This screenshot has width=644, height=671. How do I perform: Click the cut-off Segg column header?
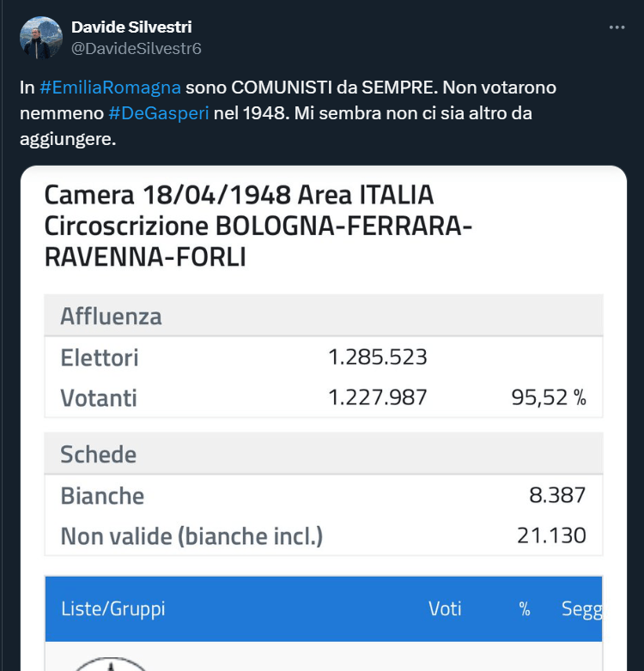581,609
